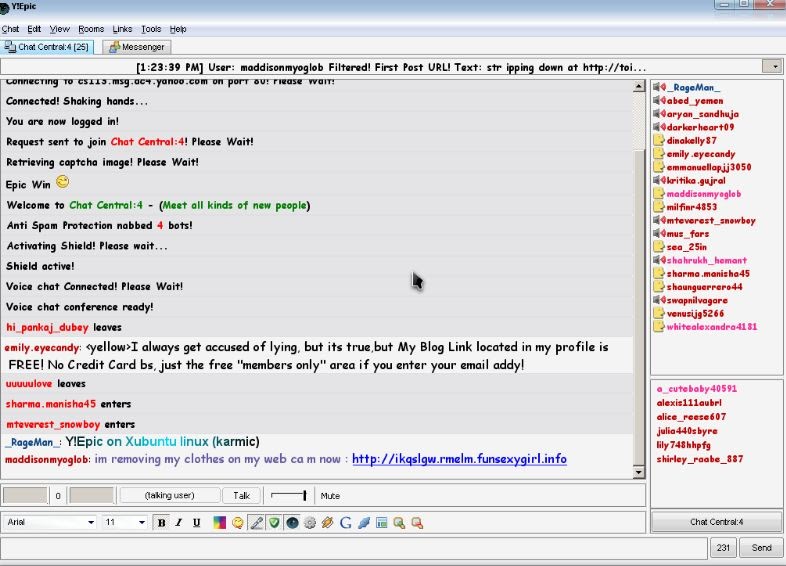Open the text color palette
The width and height of the screenshot is (786, 566).
pyautogui.click(x=220, y=523)
